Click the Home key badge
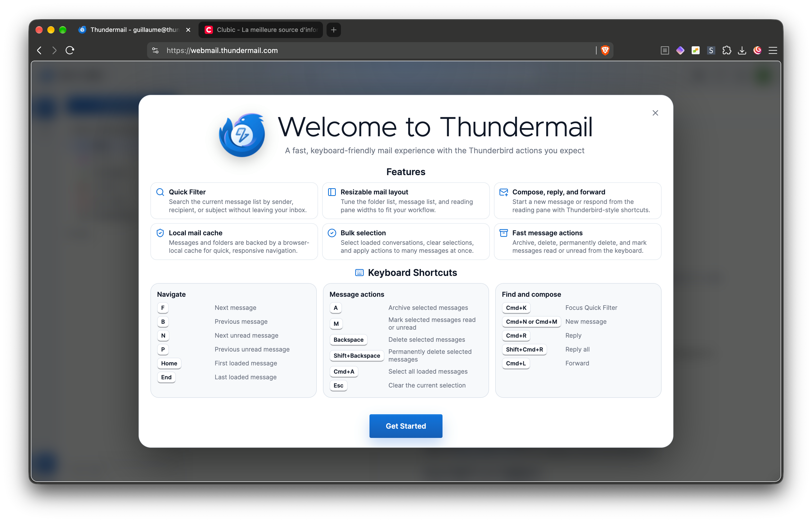812x522 pixels. click(x=169, y=363)
